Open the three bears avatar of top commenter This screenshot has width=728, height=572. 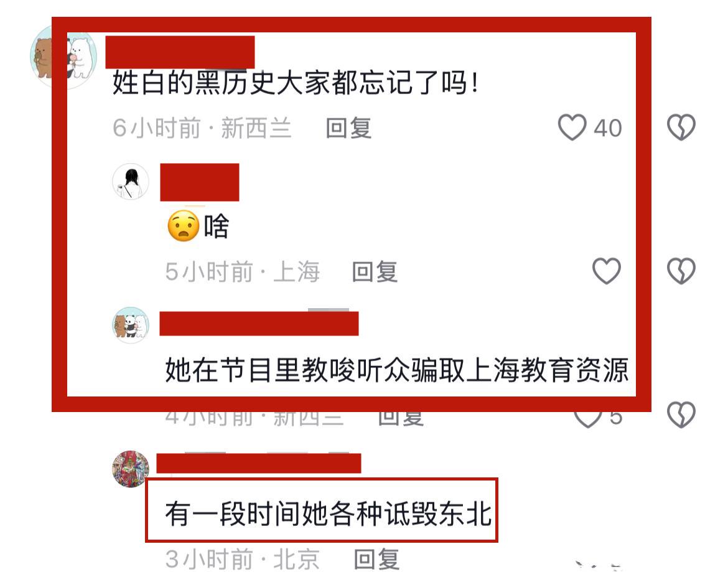[x=63, y=57]
